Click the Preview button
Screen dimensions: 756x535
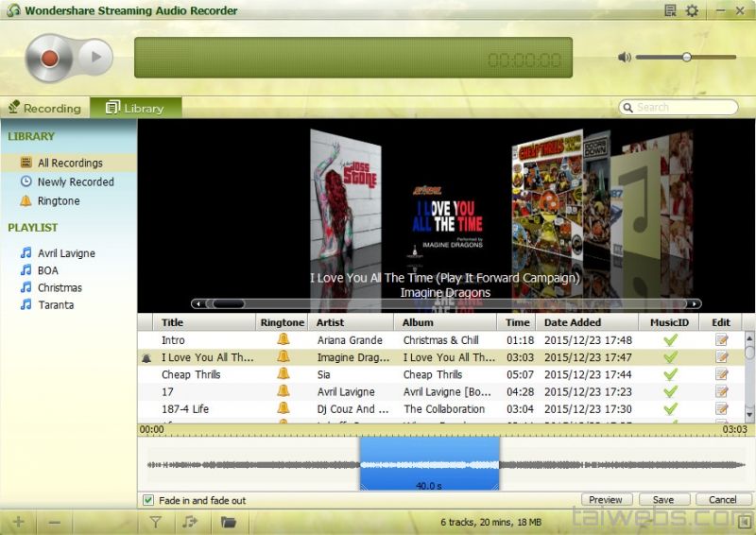tap(605, 500)
